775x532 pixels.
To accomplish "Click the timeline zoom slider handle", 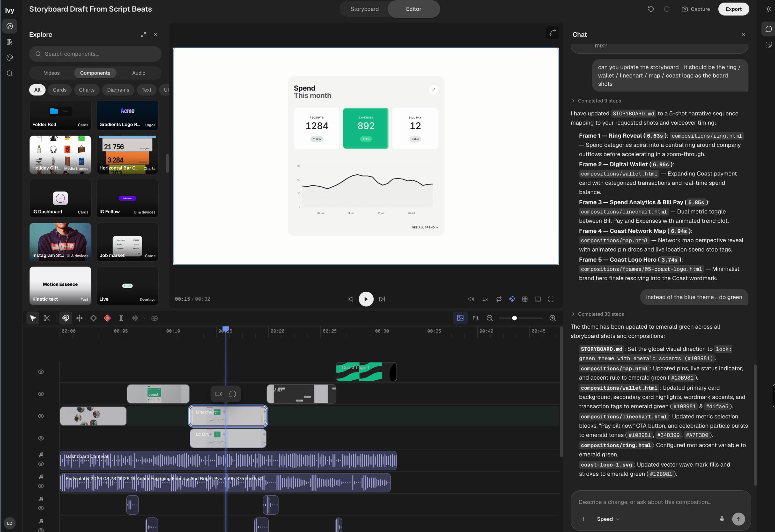I will coord(514,318).
